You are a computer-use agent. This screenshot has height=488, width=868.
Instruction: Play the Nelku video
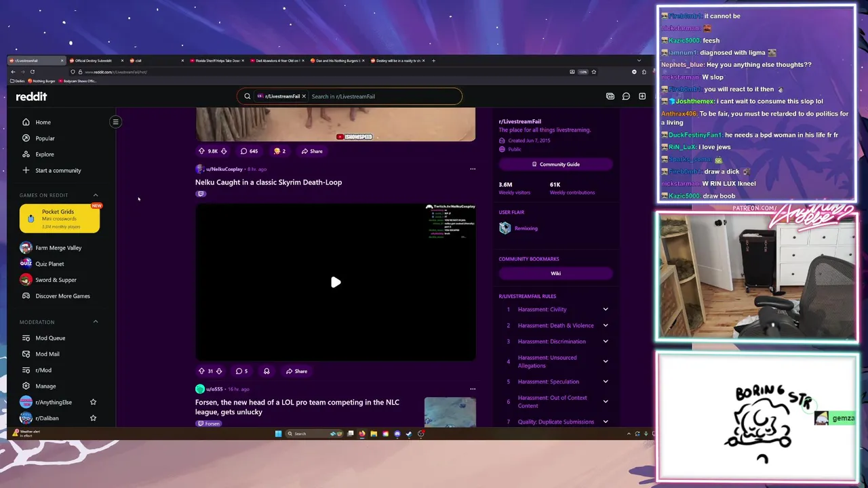pyautogui.click(x=336, y=282)
